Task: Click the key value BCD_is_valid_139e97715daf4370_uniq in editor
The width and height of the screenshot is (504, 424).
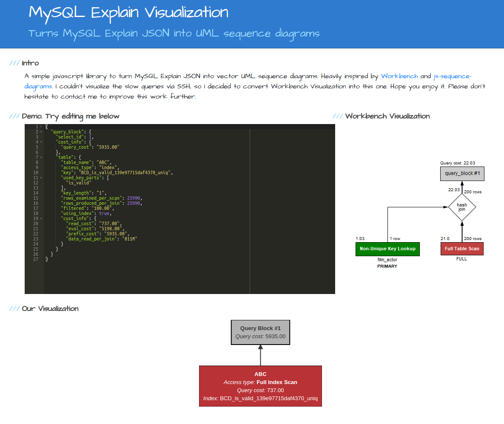Action: (124, 172)
